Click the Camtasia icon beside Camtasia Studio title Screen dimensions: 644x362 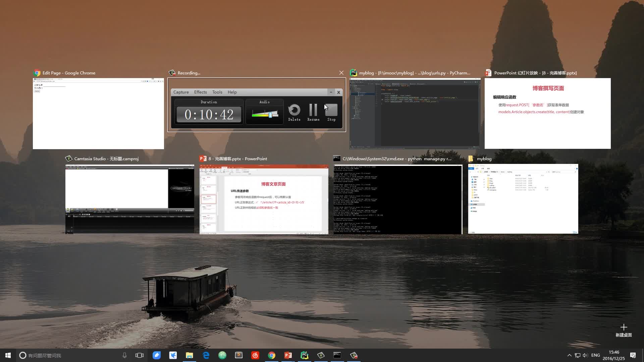[69, 159]
